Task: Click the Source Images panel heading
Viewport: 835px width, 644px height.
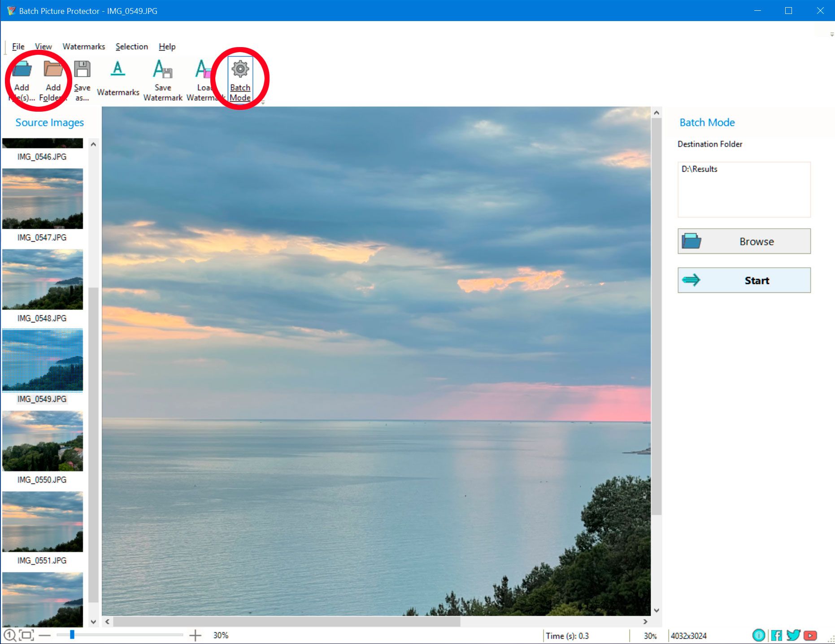Action: (x=50, y=122)
